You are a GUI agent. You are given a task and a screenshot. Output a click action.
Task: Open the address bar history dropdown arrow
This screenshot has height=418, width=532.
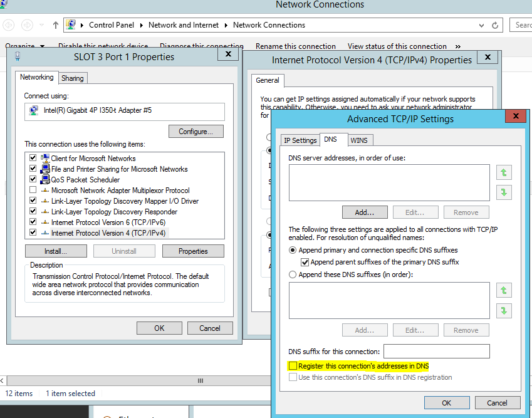(481, 25)
